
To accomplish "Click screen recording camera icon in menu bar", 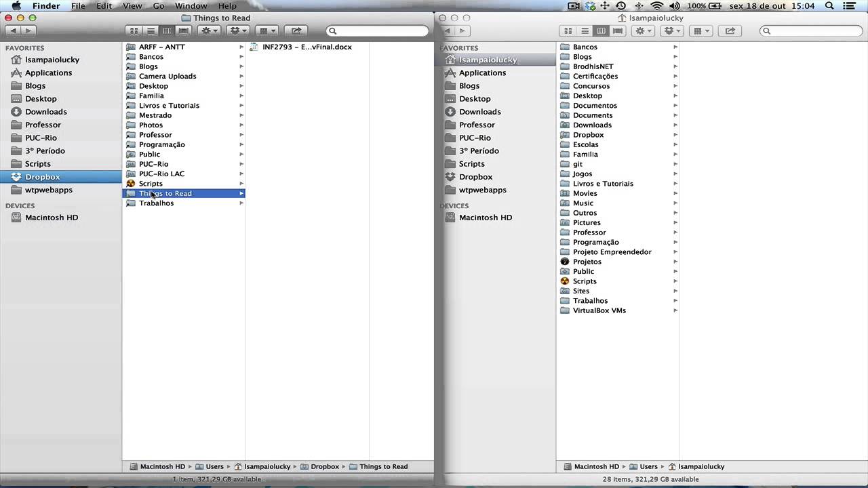I will (x=574, y=5).
